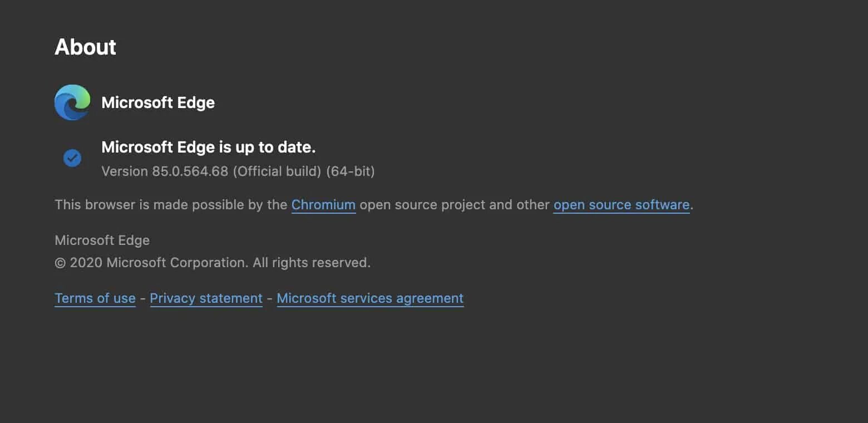
Task: Open the Terms of use link
Action: [x=95, y=298]
